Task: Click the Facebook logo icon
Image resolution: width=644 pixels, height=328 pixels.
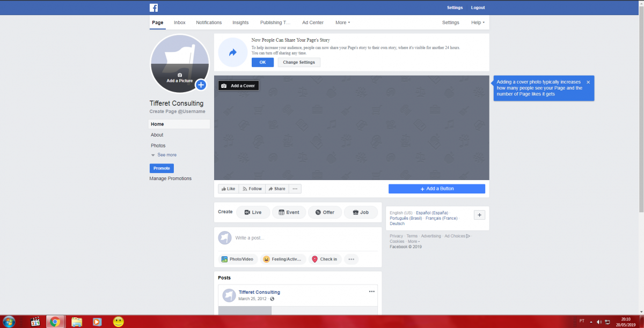Action: click(x=153, y=8)
